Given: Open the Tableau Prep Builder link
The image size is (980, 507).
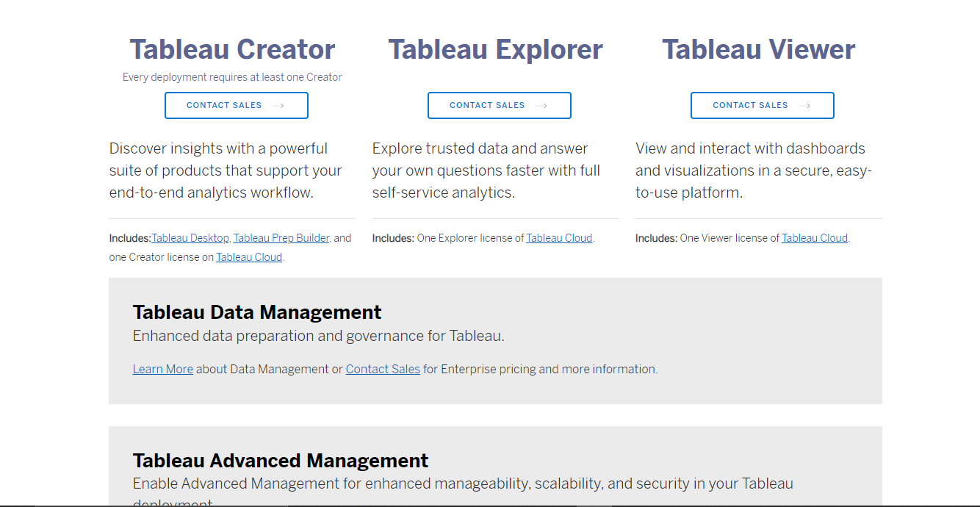Looking at the screenshot, I should 281,238.
